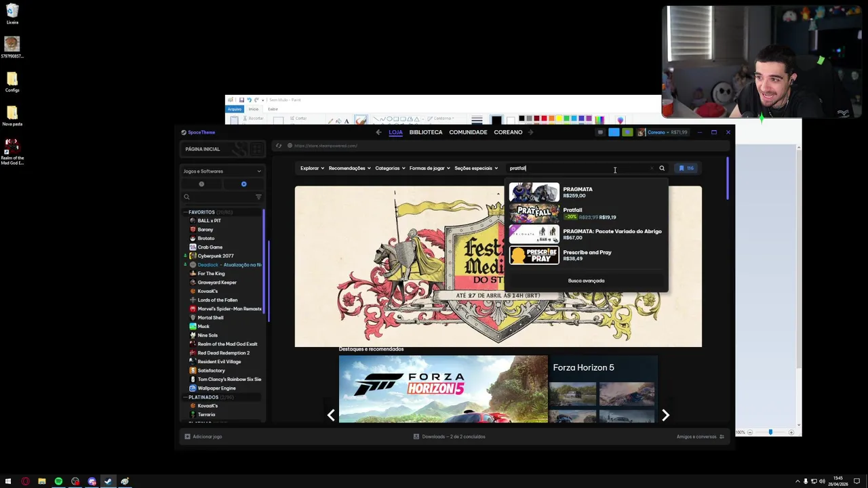Image resolution: width=868 pixels, height=488 pixels.
Task: Click Adicionar jogo at bottom left
Action: (x=203, y=436)
